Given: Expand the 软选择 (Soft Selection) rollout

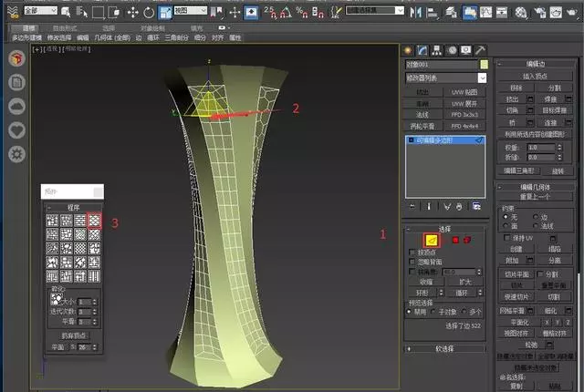Looking at the screenshot, I should [444, 348].
